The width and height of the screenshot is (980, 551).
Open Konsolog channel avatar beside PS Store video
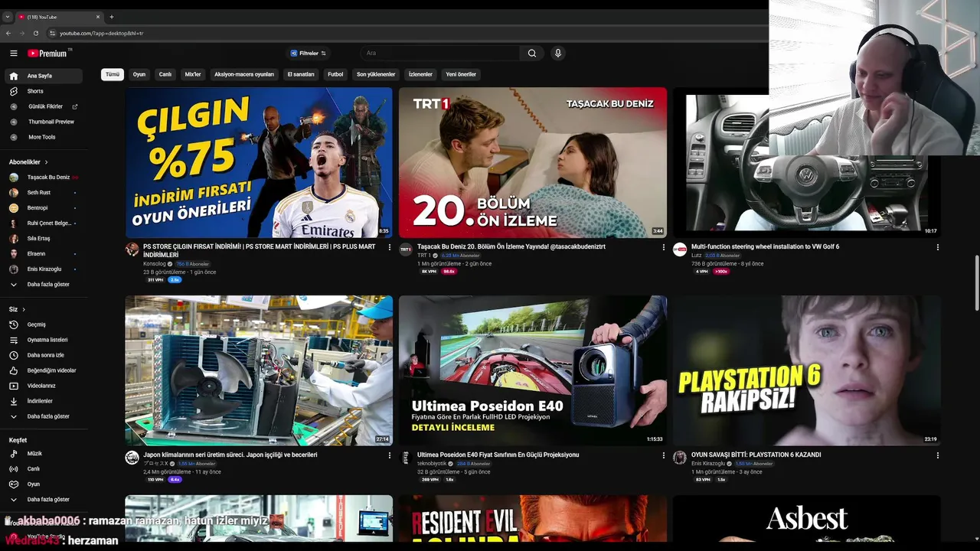click(132, 249)
